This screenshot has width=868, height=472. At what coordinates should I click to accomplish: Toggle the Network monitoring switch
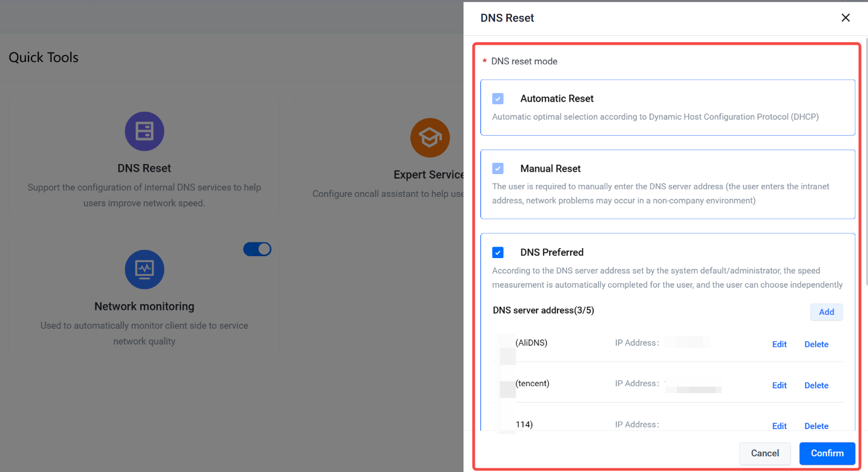(257, 249)
